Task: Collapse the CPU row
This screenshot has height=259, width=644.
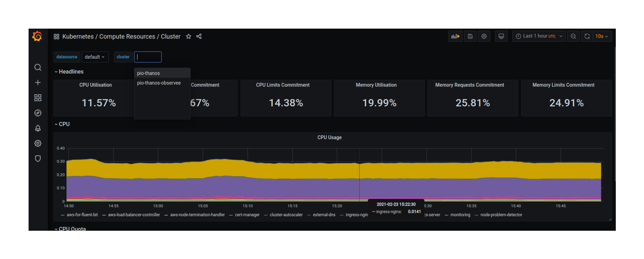Action: tap(62, 124)
